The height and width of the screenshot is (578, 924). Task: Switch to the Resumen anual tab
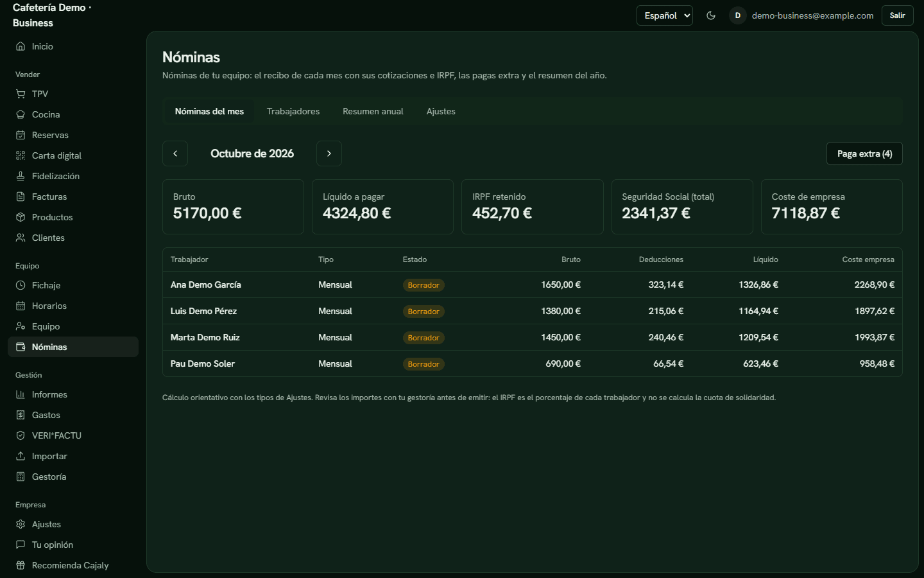[x=373, y=111]
